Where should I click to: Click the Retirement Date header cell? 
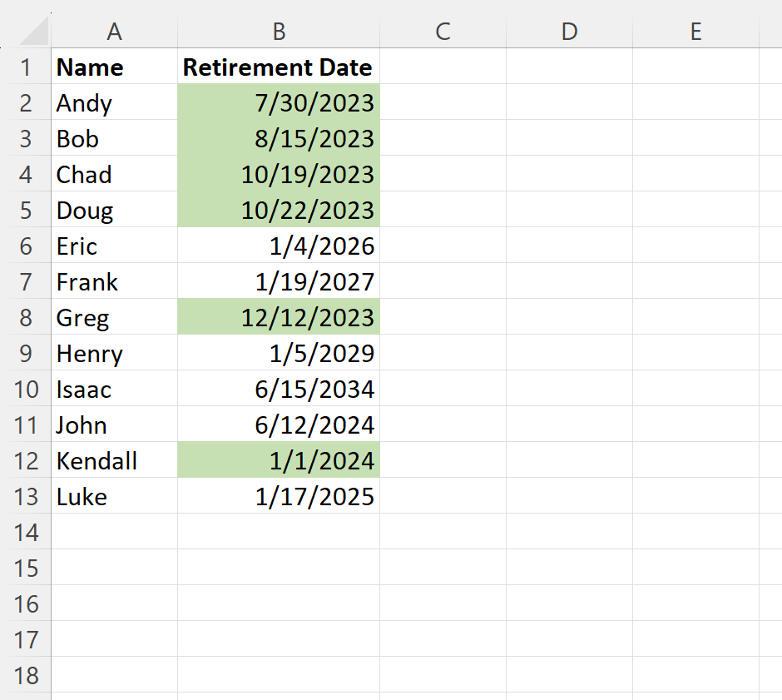pos(277,67)
